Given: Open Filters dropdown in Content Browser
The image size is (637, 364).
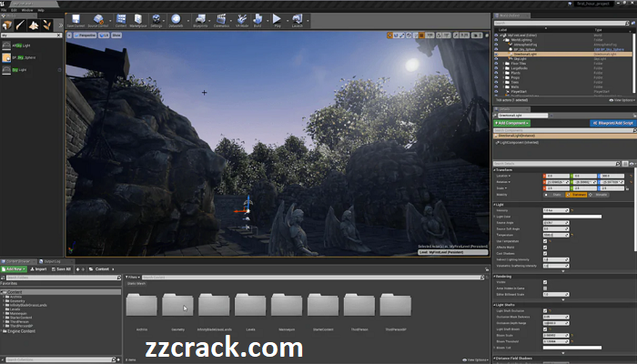Looking at the screenshot, I should point(133,278).
